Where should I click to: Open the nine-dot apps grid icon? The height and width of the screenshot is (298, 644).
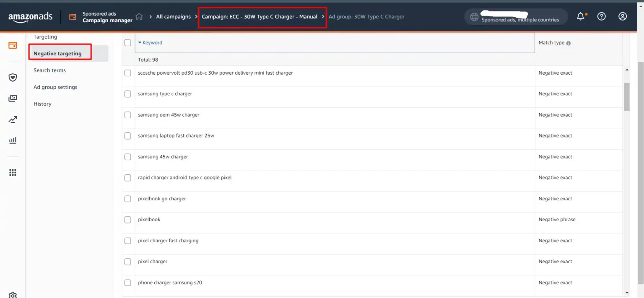click(13, 173)
